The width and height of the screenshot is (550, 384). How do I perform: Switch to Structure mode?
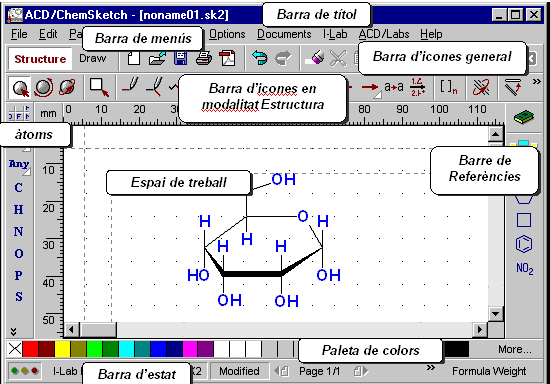point(40,59)
